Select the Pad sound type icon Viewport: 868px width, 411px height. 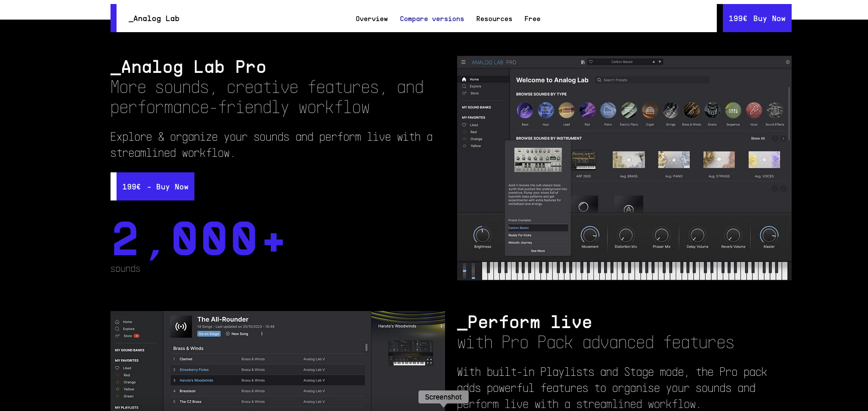click(587, 110)
